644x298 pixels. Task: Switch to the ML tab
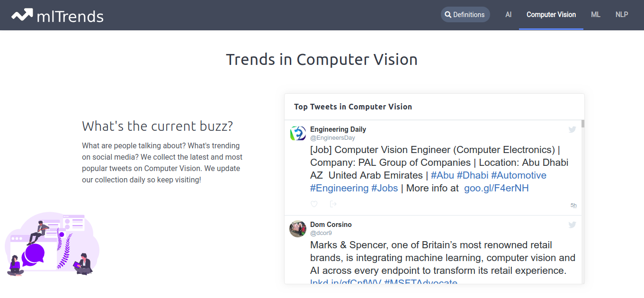click(596, 15)
